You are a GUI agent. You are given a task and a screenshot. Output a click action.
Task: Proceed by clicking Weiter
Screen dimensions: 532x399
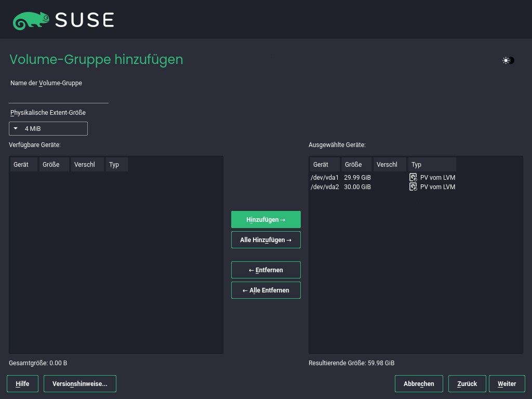point(507,384)
